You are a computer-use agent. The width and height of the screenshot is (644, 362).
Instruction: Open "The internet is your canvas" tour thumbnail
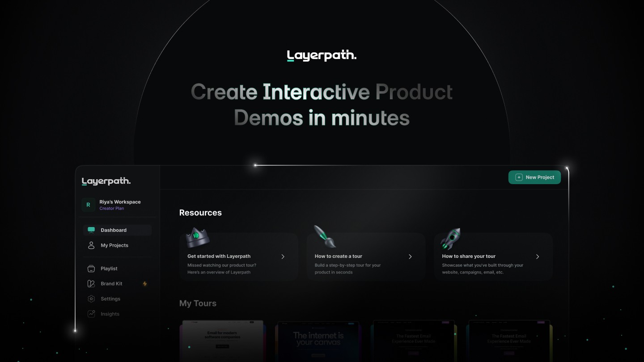pos(318,341)
